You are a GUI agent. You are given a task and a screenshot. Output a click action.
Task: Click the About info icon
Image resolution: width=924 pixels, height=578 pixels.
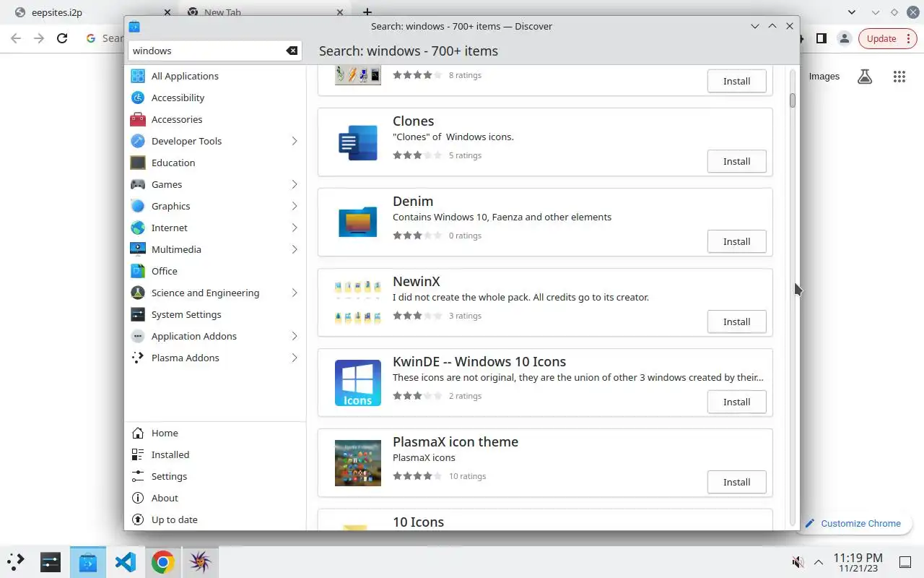pyautogui.click(x=138, y=498)
